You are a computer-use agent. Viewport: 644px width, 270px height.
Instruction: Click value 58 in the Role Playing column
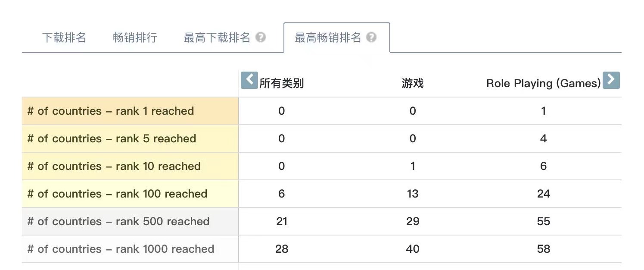(544, 249)
